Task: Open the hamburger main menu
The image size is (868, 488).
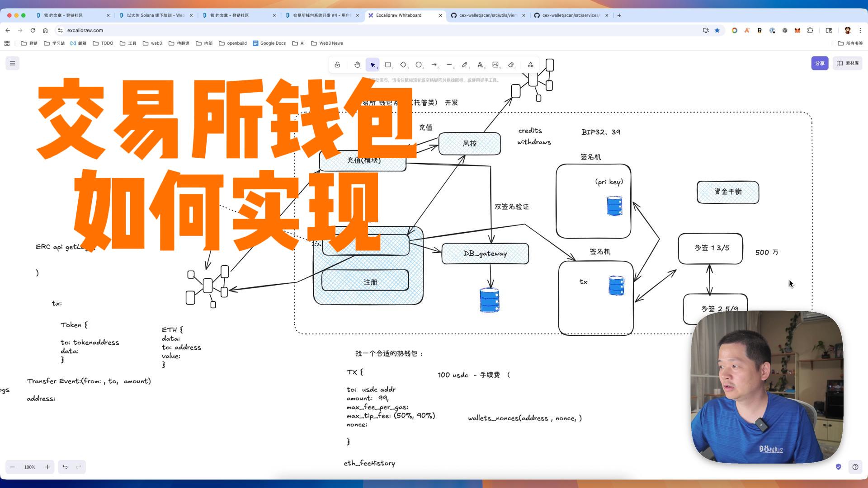Action: (x=13, y=63)
